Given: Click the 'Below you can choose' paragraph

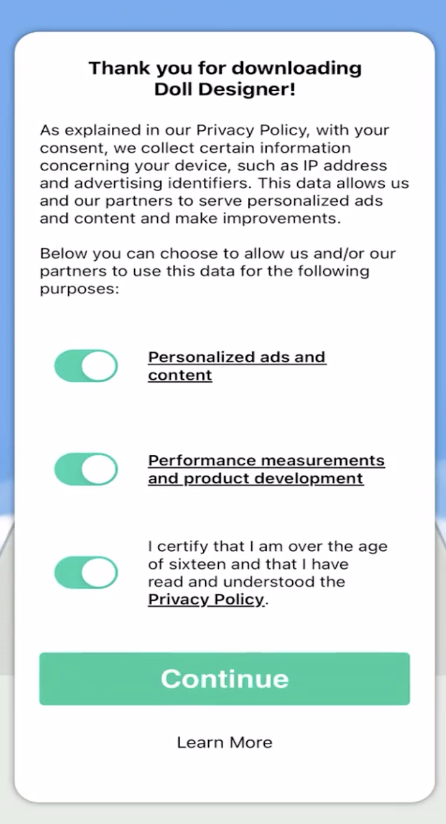Looking at the screenshot, I should 218,271.
